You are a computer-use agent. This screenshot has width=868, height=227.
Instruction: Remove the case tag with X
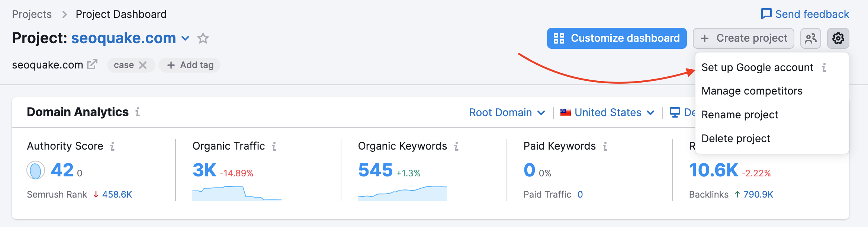coord(143,65)
